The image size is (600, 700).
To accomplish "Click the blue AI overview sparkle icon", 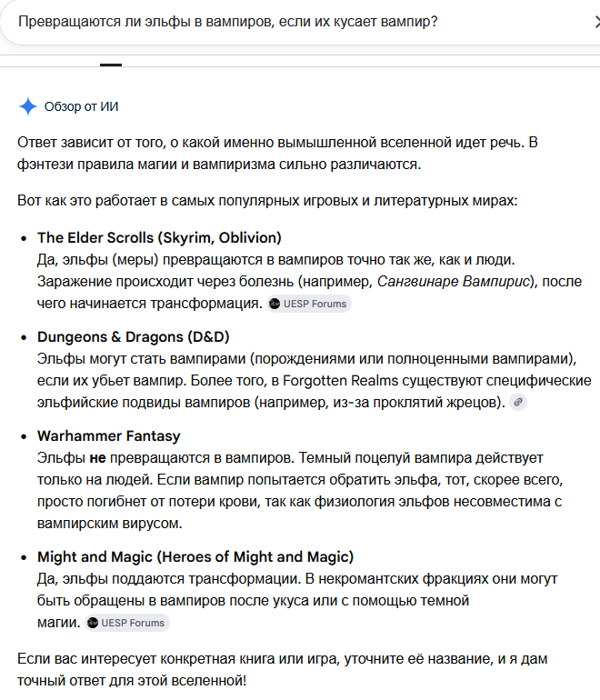I will click(x=27, y=106).
